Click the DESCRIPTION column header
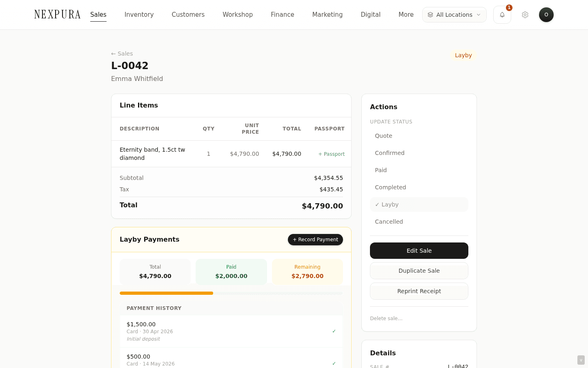This screenshot has width=588, height=368. 140,129
